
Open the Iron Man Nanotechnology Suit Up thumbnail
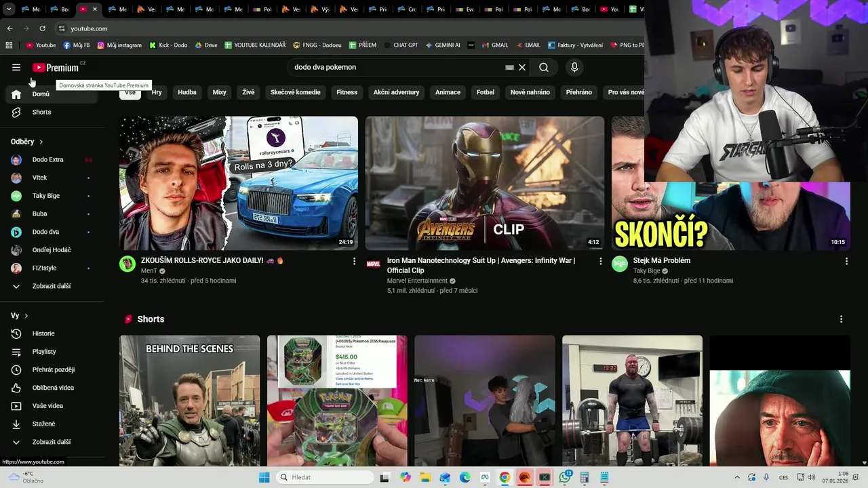[485, 184]
